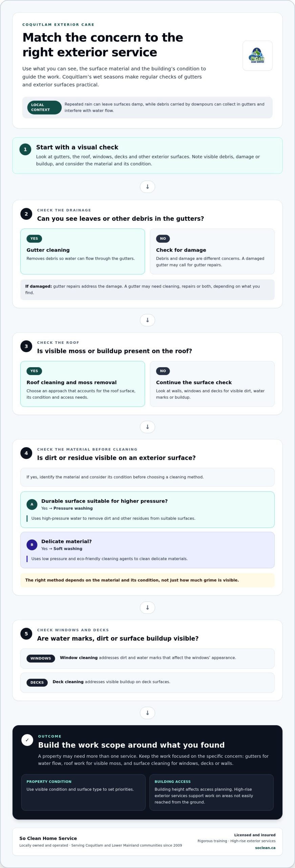Image resolution: width=295 pixels, height=868 pixels.
Task: Open the soclean.ca link
Action: [265, 848]
